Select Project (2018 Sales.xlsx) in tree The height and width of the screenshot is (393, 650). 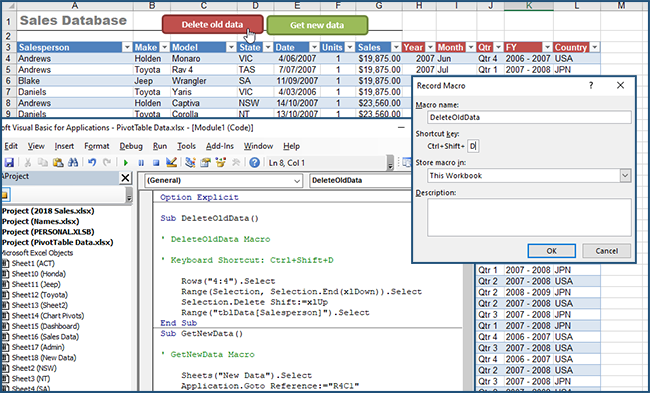48,211
